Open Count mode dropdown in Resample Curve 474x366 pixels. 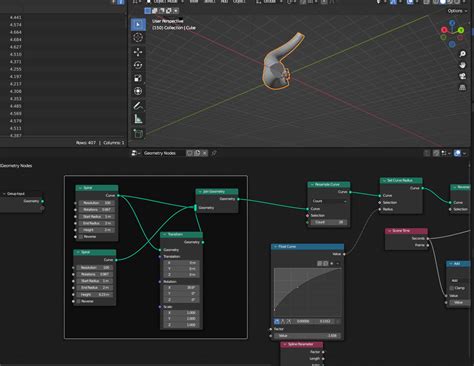[330, 201]
